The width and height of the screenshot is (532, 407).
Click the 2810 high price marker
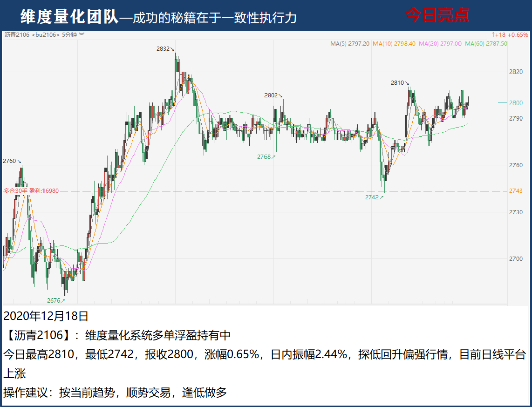click(x=400, y=83)
